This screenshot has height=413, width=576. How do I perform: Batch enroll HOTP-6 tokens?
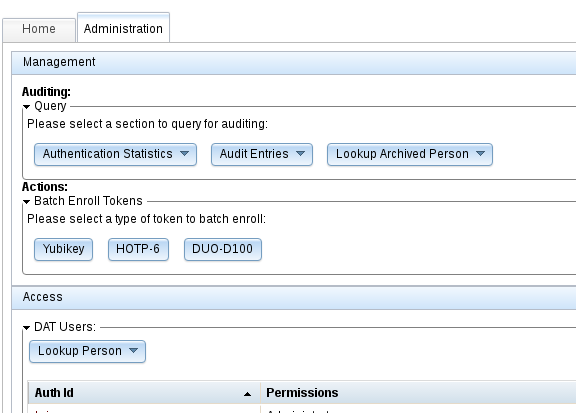tap(138, 249)
